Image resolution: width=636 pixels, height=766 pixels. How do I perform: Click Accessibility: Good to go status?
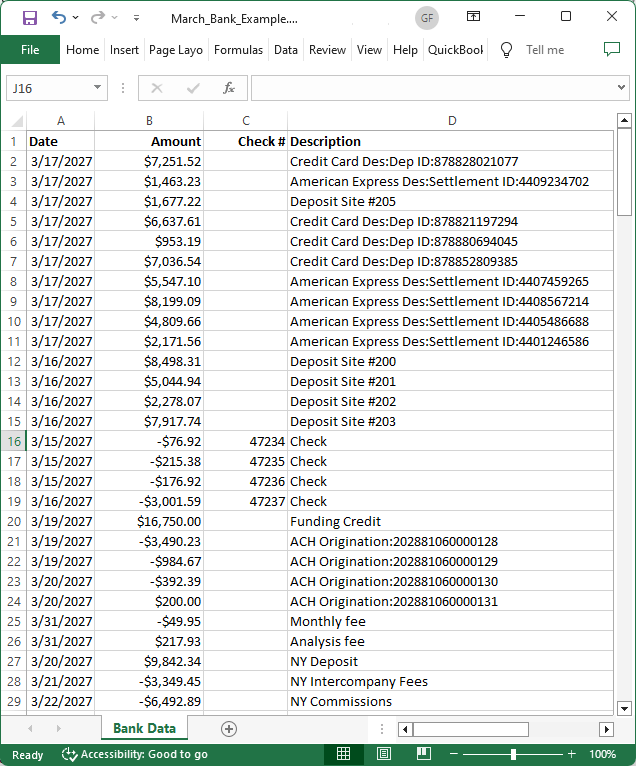[135, 754]
